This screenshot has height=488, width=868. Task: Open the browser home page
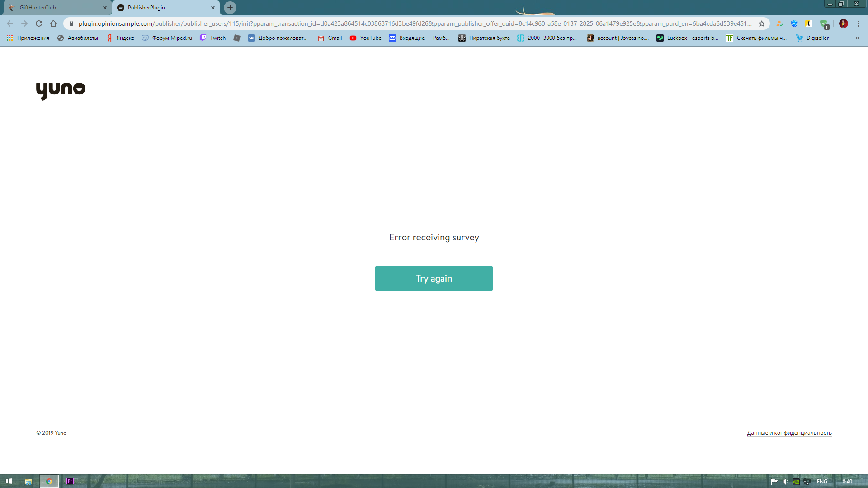[53, 23]
